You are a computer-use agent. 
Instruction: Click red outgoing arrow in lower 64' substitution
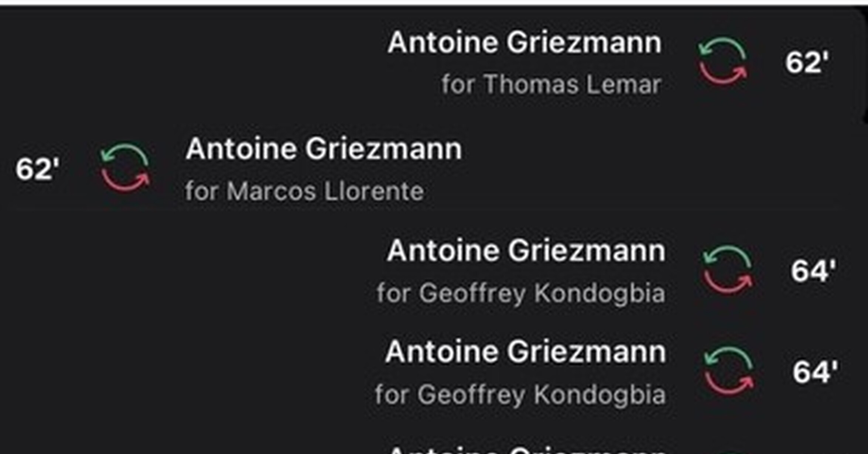pyautogui.click(x=729, y=385)
